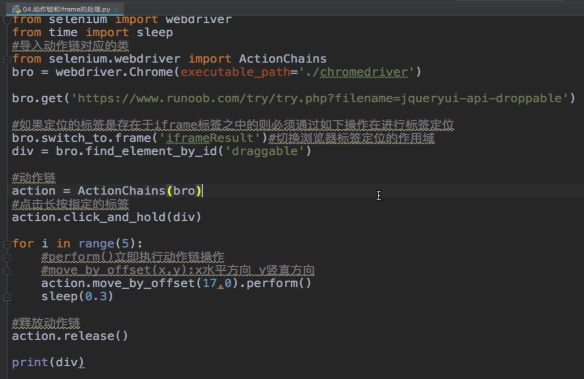Image resolution: width=584 pixels, height=379 pixels.
Task: Click 'find_element_by_id' method name
Action: point(151,151)
